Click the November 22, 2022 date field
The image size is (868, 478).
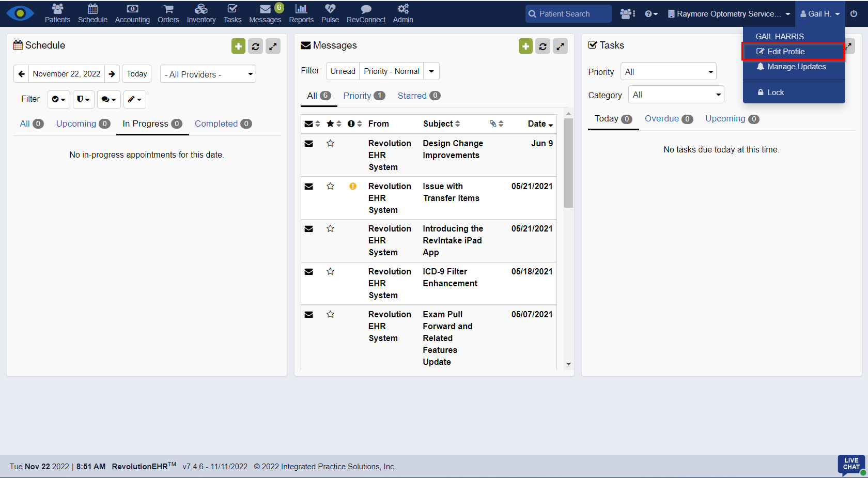[x=67, y=74]
